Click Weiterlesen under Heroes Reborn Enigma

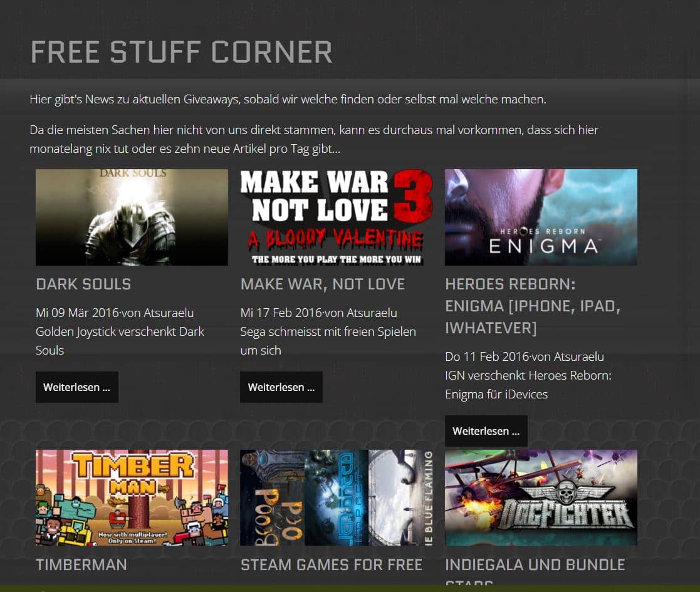(486, 431)
